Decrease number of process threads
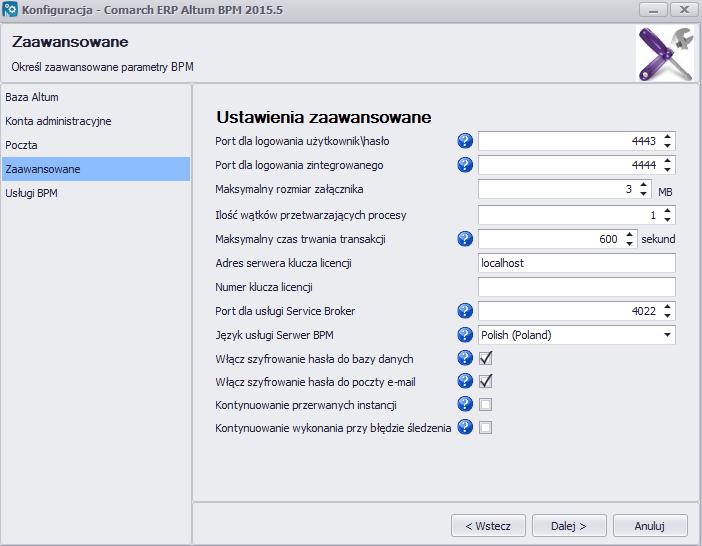This screenshot has width=702, height=546. tap(667, 219)
